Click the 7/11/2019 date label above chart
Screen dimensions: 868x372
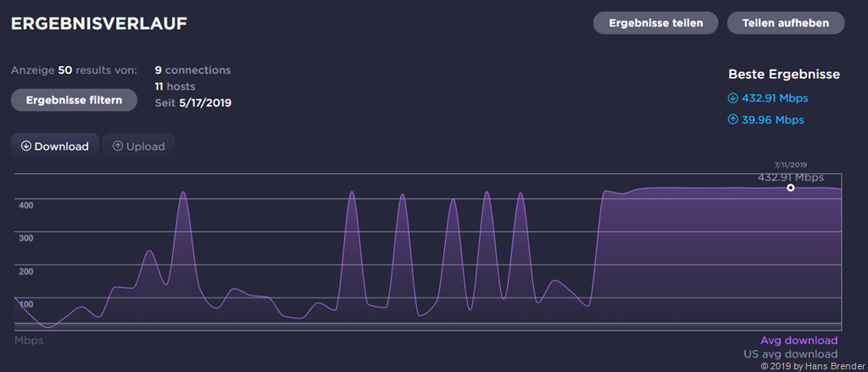[x=790, y=164]
